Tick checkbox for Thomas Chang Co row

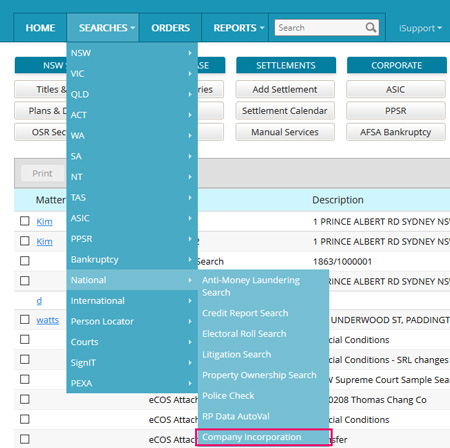(25, 400)
